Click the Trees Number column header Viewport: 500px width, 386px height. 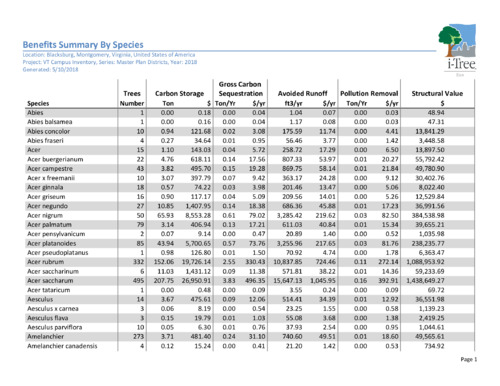[x=132, y=98]
